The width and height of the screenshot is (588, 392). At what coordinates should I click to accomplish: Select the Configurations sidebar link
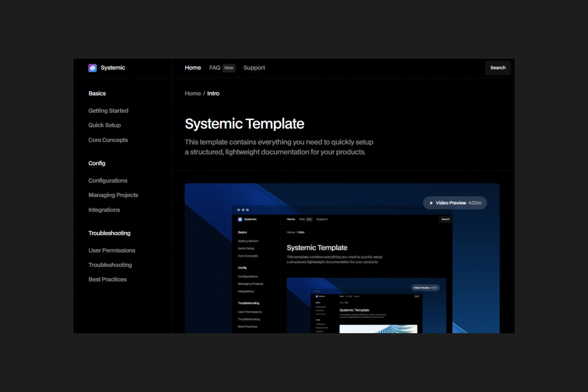click(x=108, y=181)
